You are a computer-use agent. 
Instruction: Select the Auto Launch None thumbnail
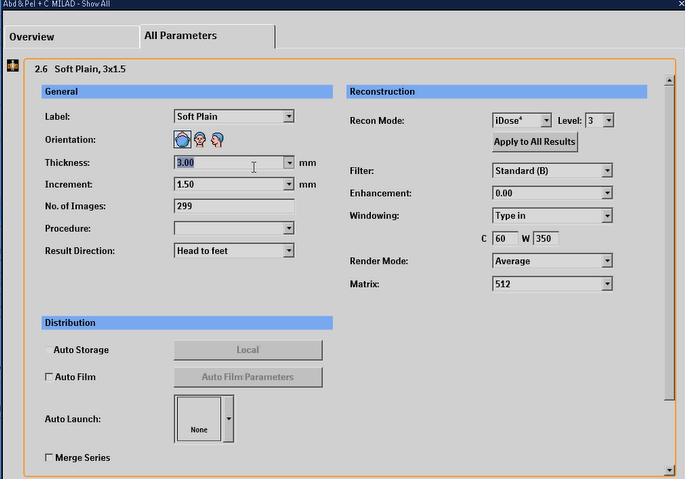click(x=198, y=418)
